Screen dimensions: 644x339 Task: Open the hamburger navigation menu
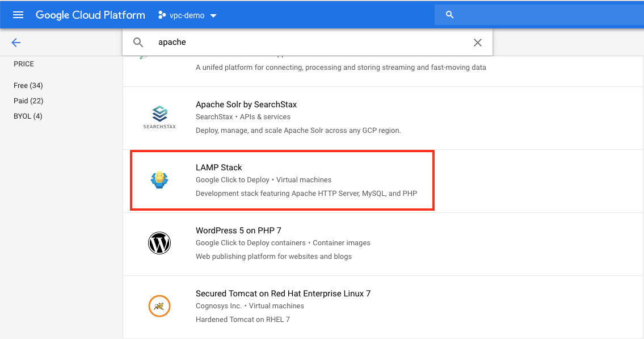click(x=18, y=15)
